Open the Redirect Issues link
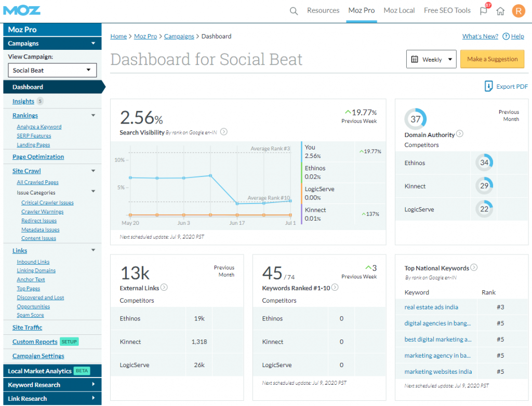This screenshot has height=406, width=532. coord(39,221)
